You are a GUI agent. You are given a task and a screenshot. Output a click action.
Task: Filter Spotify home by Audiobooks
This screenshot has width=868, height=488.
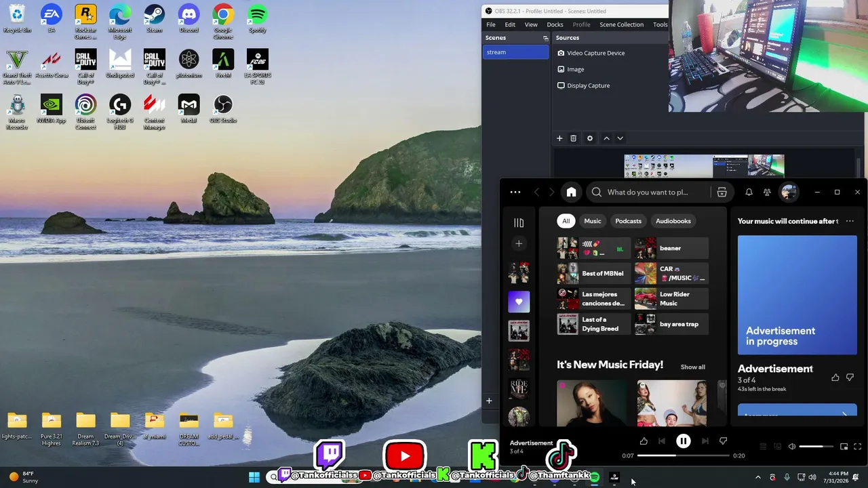pyautogui.click(x=673, y=221)
